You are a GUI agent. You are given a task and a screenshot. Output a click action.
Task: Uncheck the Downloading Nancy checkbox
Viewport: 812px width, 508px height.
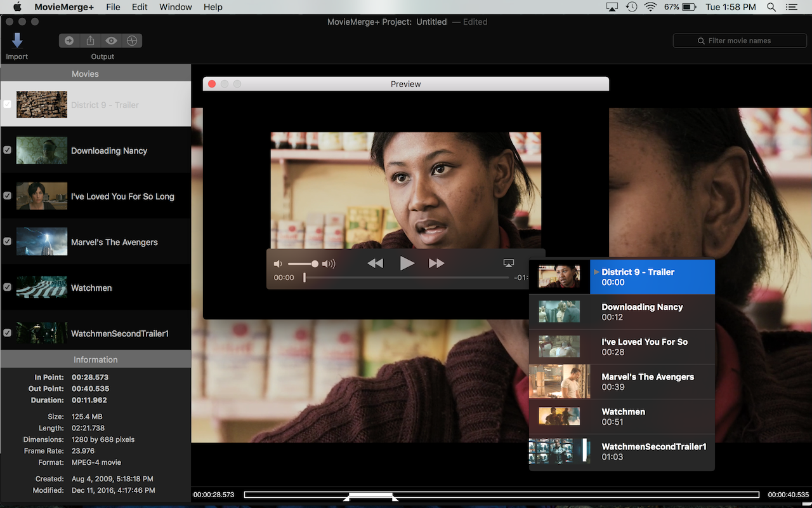(x=8, y=150)
